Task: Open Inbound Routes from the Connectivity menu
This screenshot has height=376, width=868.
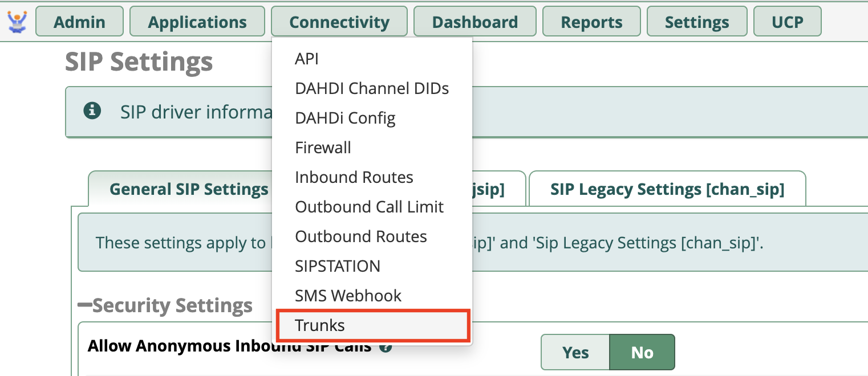Action: [354, 177]
